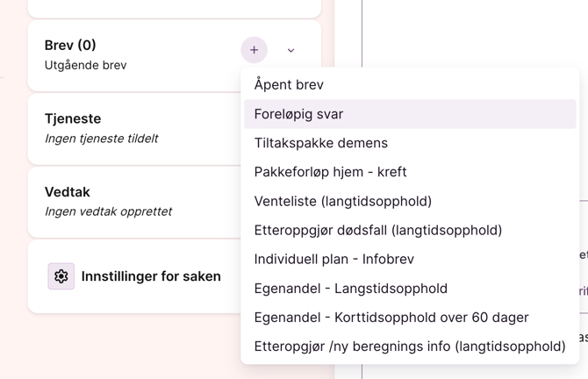This screenshot has width=588, height=379.
Task: Click 'Ingen vedtak opprettet' status text
Action: pos(108,211)
